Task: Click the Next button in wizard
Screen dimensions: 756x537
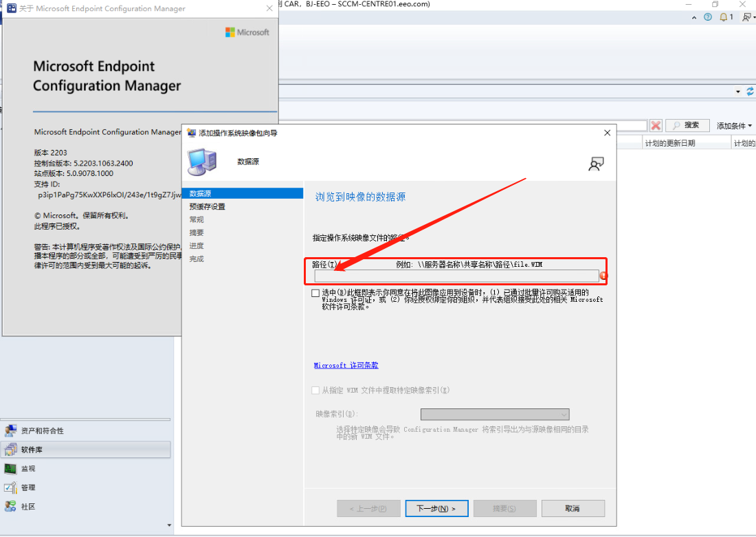Action: coord(436,509)
